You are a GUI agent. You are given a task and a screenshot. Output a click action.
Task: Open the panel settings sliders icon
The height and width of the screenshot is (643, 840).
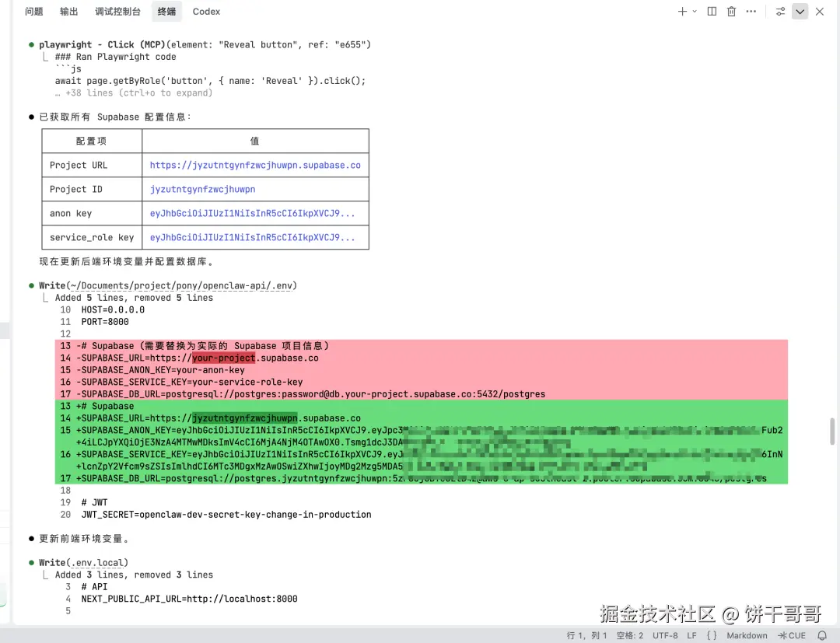[x=781, y=11]
